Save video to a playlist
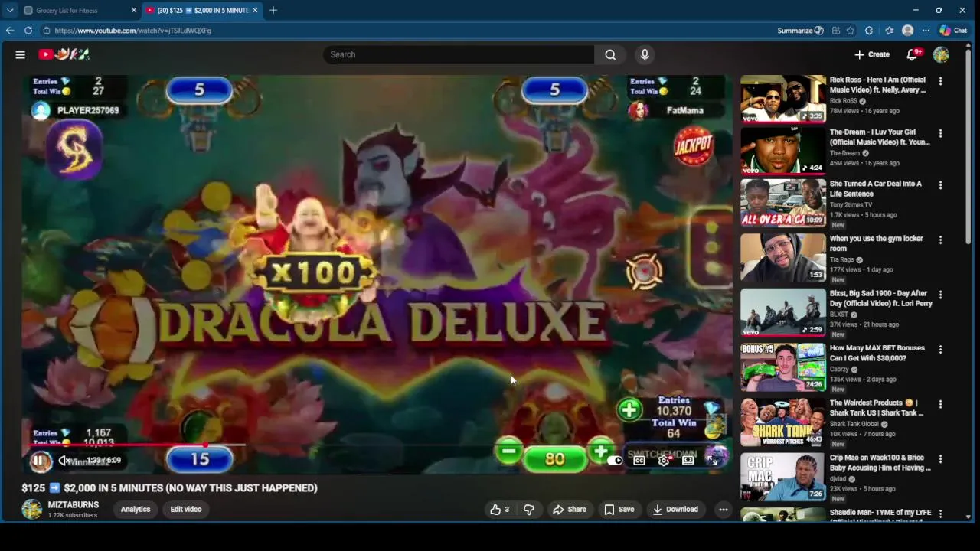 point(619,510)
